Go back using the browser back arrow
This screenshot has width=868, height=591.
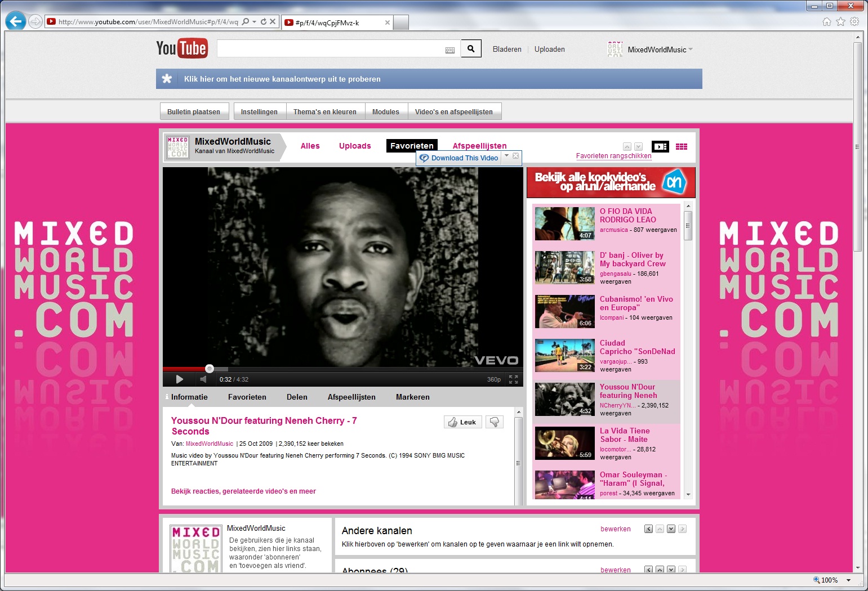click(16, 21)
